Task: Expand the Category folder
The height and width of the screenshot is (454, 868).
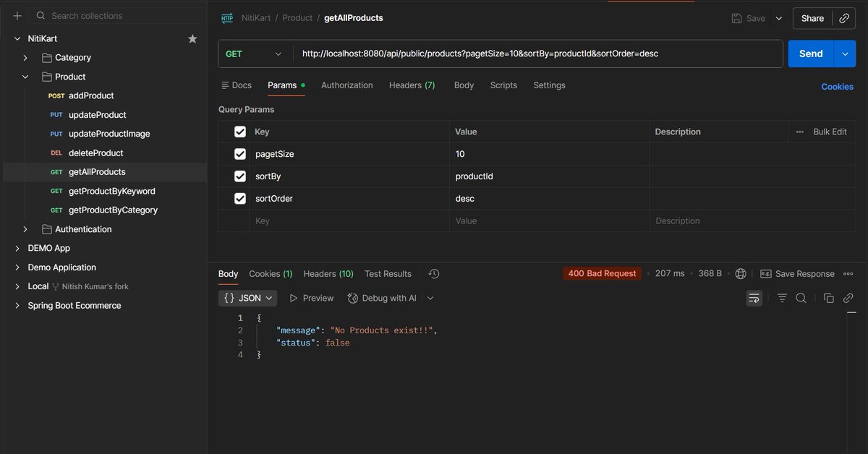Action: [x=25, y=58]
